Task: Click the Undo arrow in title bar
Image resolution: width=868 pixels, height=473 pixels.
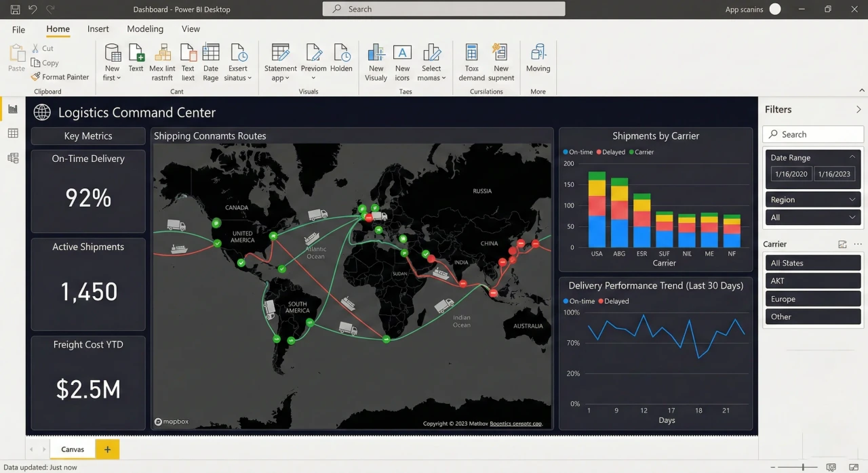Action: (33, 9)
